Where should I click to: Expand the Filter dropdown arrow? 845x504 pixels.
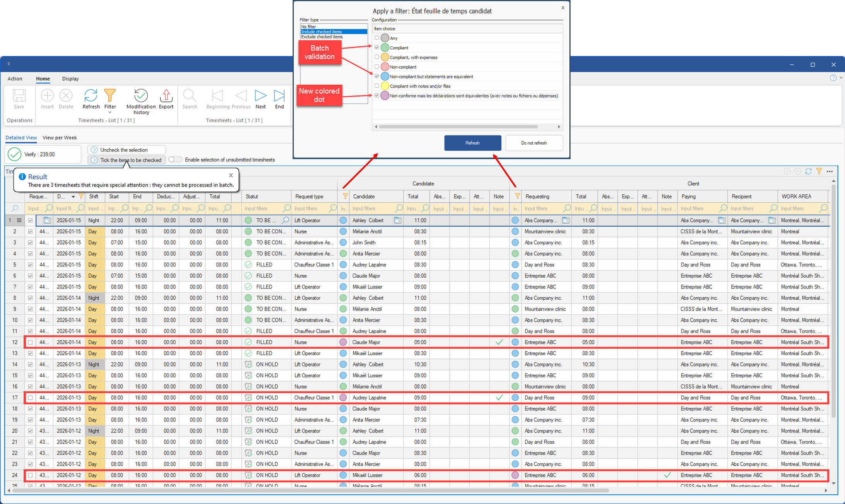(110, 113)
